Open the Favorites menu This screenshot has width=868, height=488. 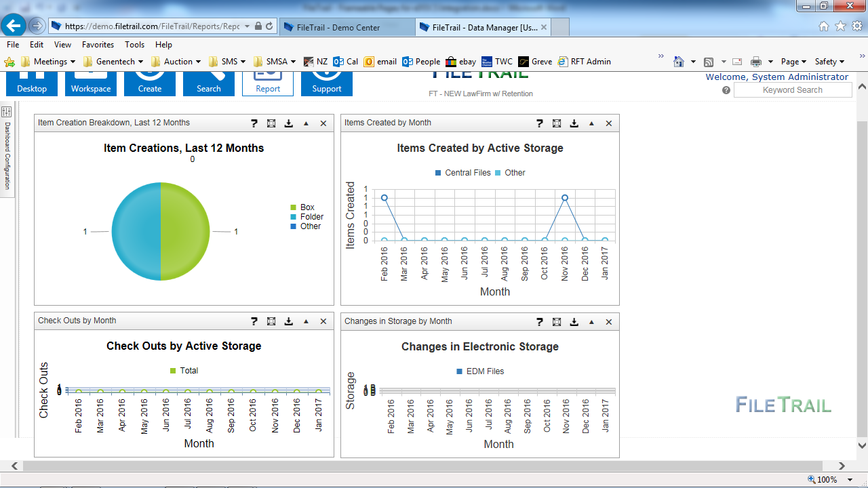coord(98,45)
